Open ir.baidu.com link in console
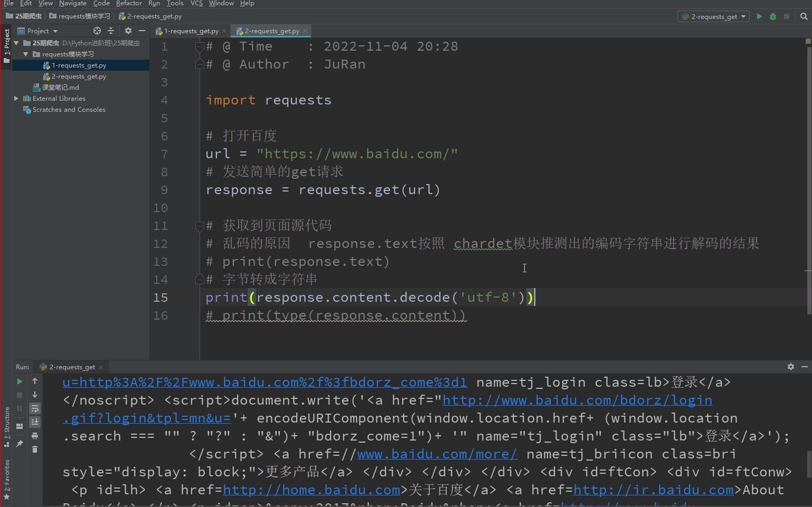Viewport: 812px width, 507px height. pyautogui.click(x=654, y=490)
